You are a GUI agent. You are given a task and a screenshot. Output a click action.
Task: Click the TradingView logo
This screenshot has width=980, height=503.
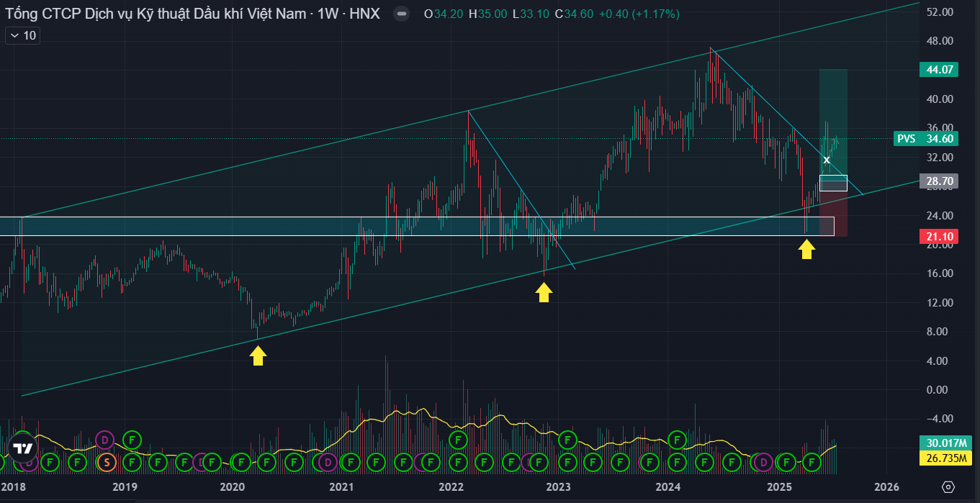pyautogui.click(x=22, y=448)
